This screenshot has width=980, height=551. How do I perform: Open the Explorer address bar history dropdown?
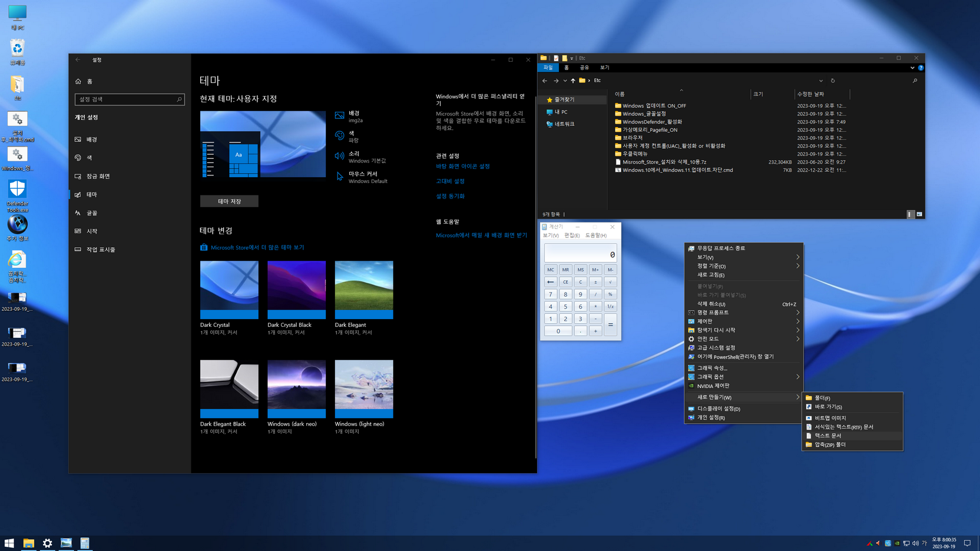(x=821, y=81)
